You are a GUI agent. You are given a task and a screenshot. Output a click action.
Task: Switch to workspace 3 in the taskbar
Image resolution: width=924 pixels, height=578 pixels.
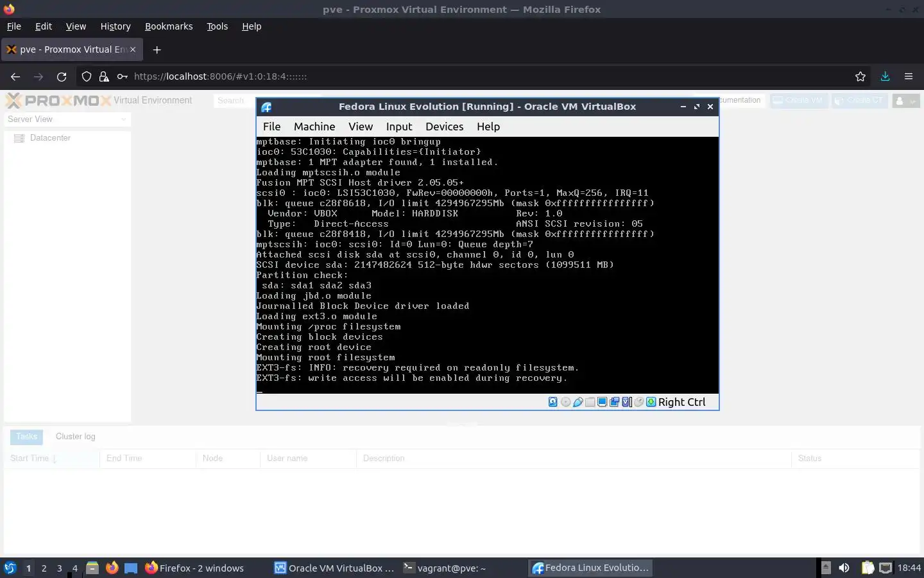click(59, 568)
